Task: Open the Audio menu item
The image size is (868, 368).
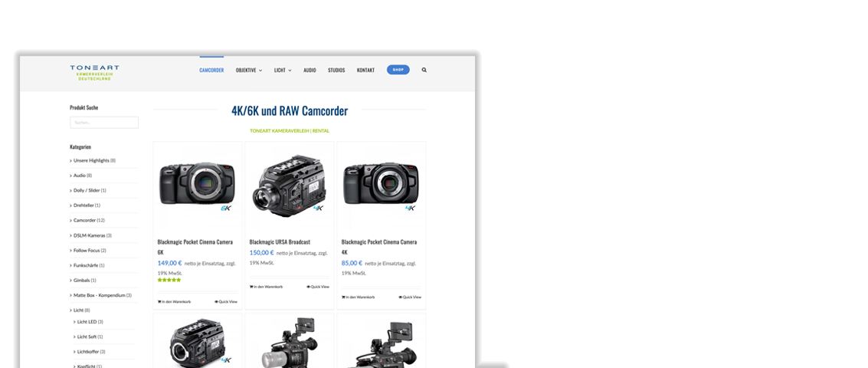Action: (x=310, y=71)
